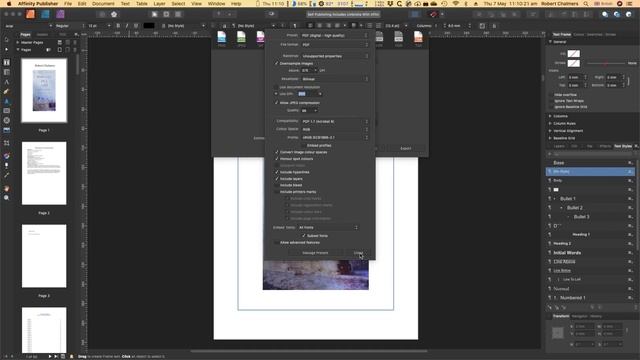640x360 pixels.
Task: Open the black text colour swatch
Action: tap(149, 26)
